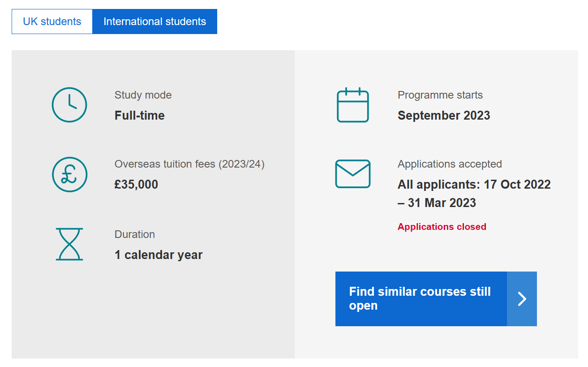Click the Duration label
Image resolution: width=588 pixels, height=367 pixels.
click(134, 234)
